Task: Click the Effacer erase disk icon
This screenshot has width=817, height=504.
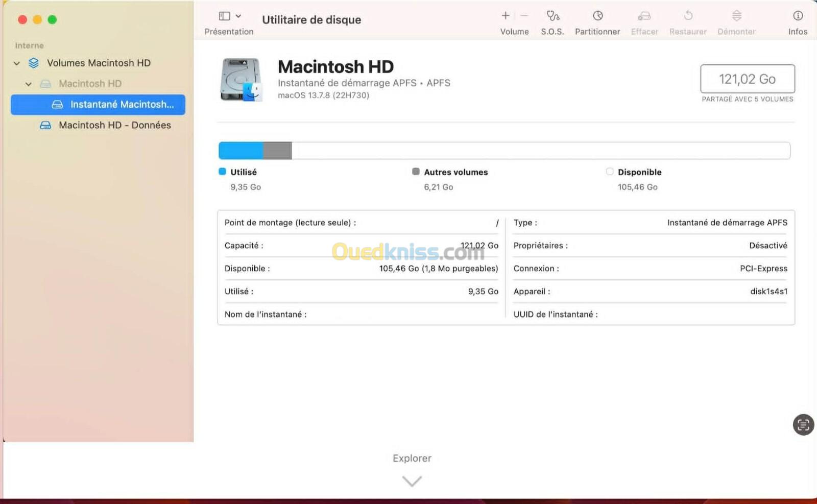Action: [x=644, y=16]
